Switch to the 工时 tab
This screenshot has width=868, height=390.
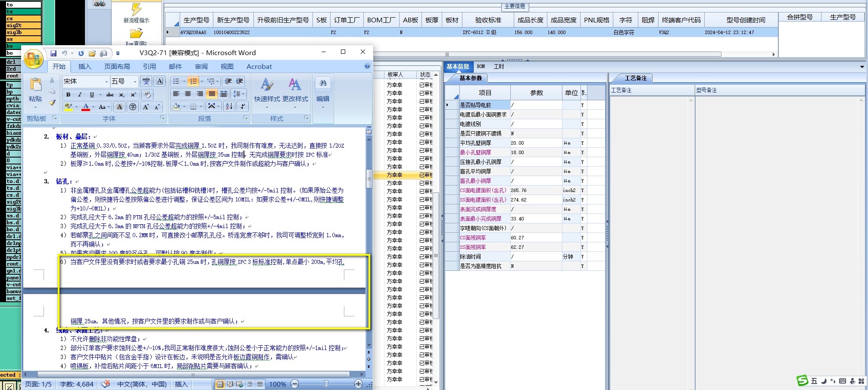tap(499, 66)
